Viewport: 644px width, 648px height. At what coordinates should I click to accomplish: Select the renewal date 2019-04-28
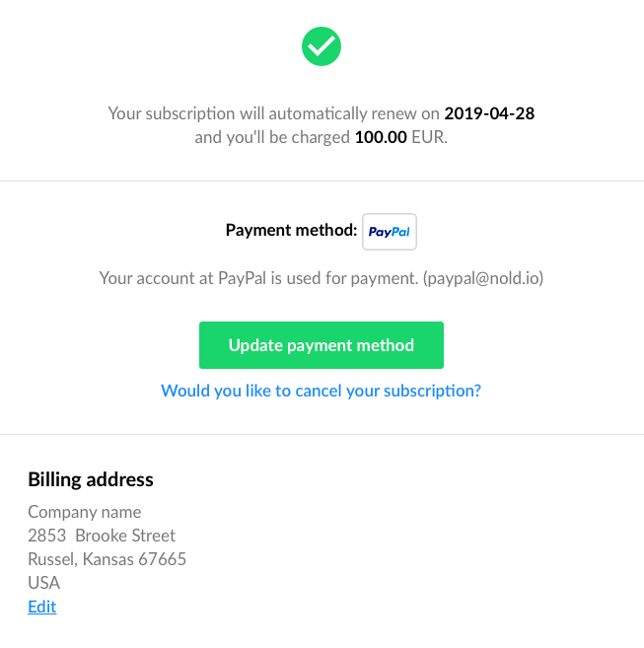point(489,113)
